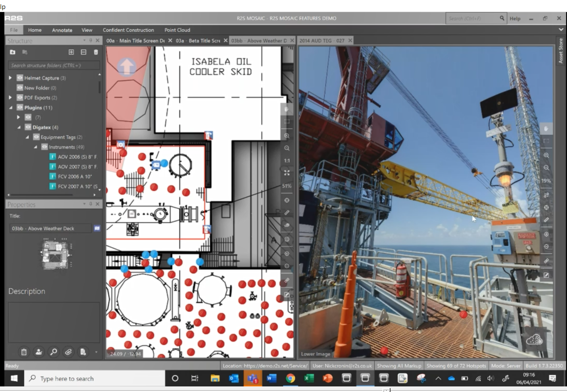The height and width of the screenshot is (392, 567).
Task: Open the Structure panel options dropdown
Action: (84, 40)
